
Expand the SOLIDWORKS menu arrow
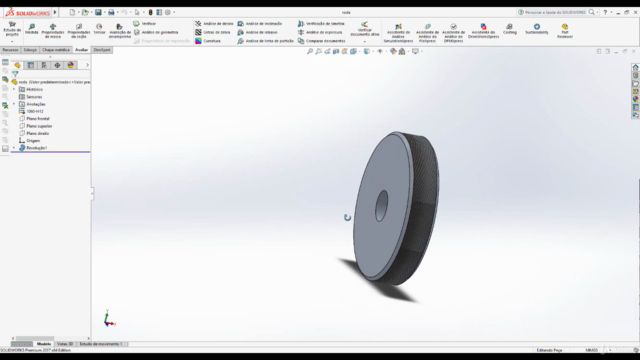pyautogui.click(x=55, y=12)
